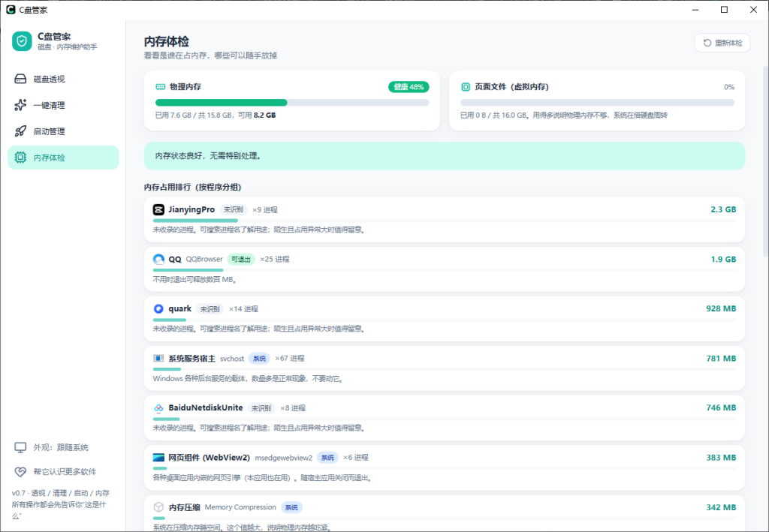
Task: Click the 内存压缩 cube icon
Action: coord(158,507)
